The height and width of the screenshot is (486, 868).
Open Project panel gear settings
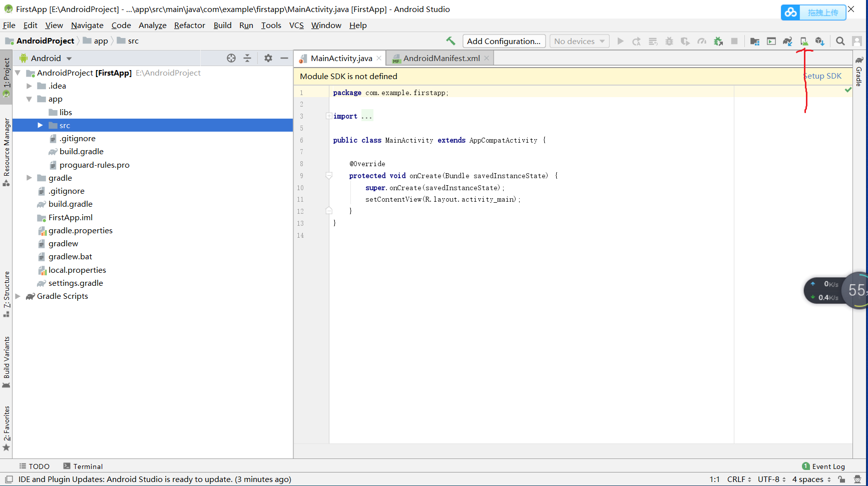pyautogui.click(x=268, y=58)
